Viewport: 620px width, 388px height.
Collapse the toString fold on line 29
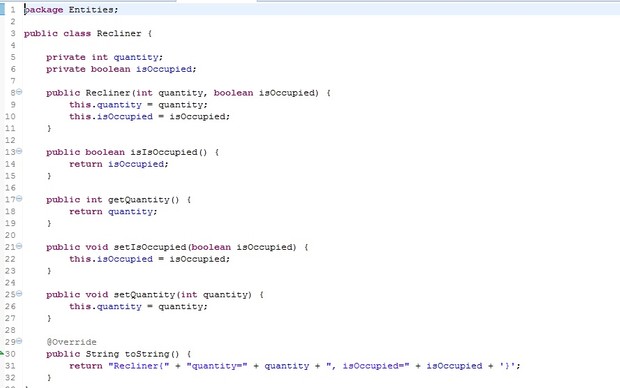click(x=19, y=341)
